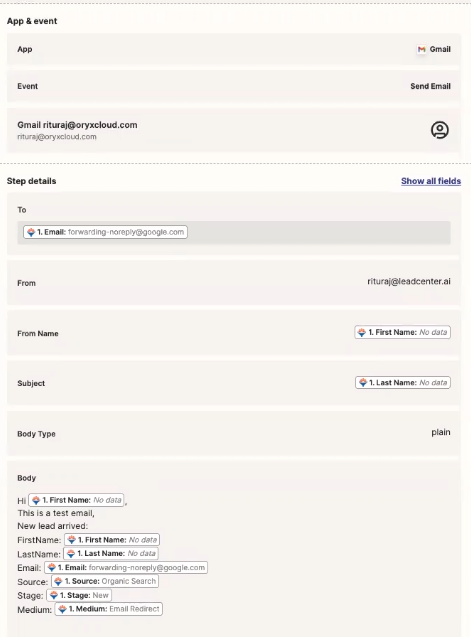Image resolution: width=471 pixels, height=637 pixels.
Task: Click body LastName field's Last Name pill
Action: click(x=111, y=554)
